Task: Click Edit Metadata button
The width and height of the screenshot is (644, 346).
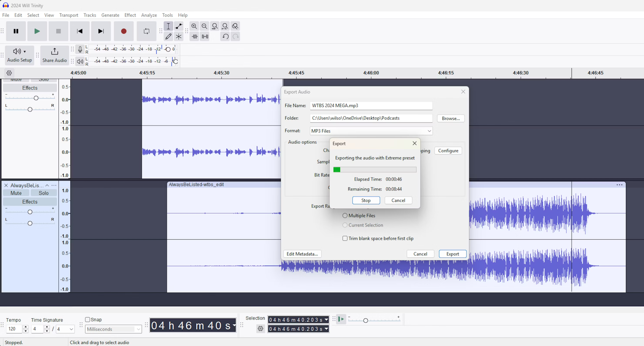Action: coord(302,254)
